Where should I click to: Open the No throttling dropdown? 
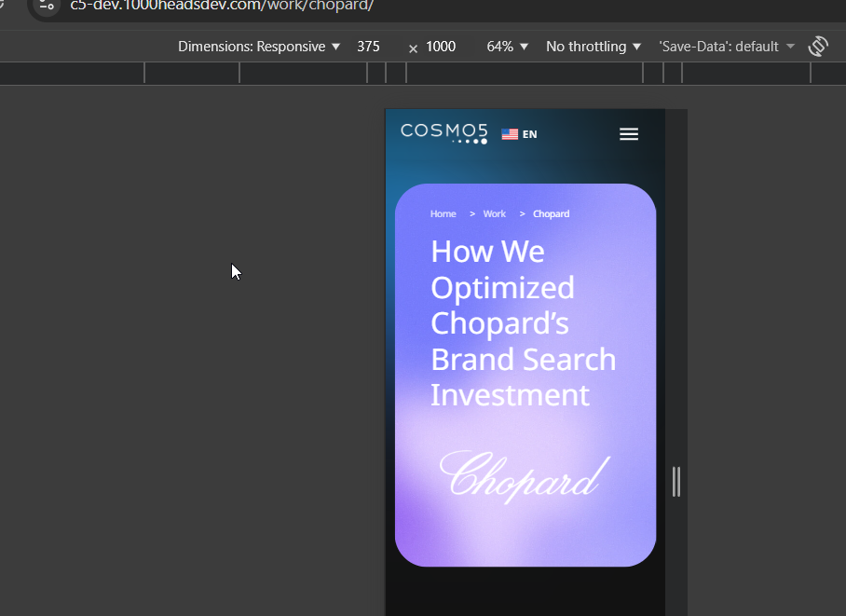pyautogui.click(x=593, y=47)
